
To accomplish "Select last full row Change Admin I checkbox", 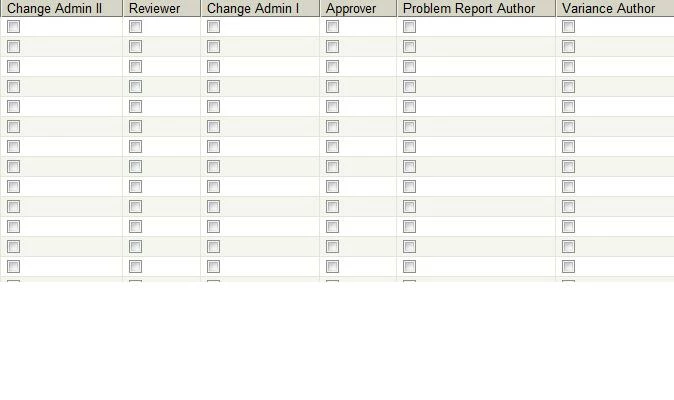I will pyautogui.click(x=213, y=266).
